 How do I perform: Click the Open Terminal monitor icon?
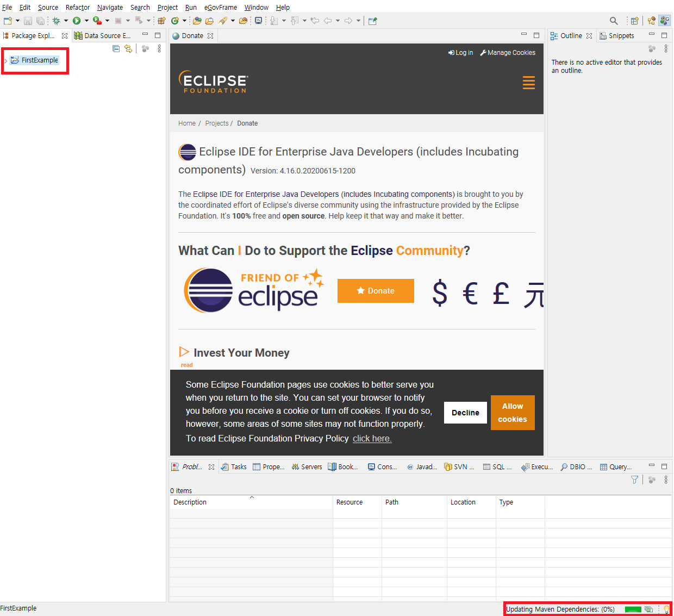pos(258,21)
